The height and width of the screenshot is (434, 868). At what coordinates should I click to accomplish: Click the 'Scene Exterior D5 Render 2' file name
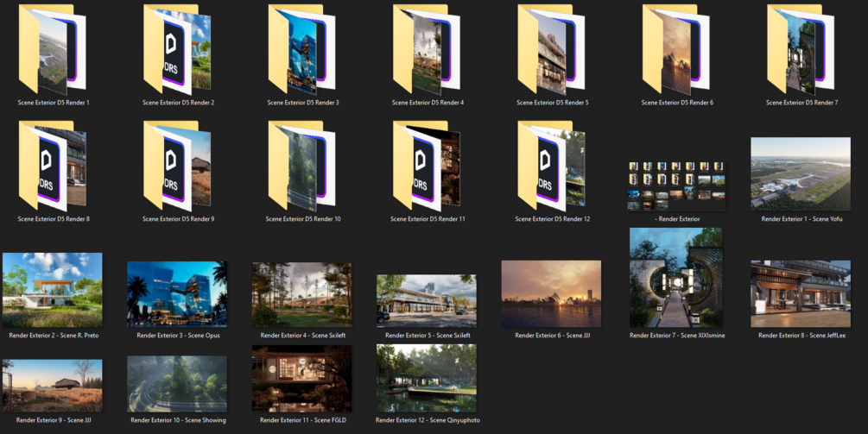[x=178, y=103]
